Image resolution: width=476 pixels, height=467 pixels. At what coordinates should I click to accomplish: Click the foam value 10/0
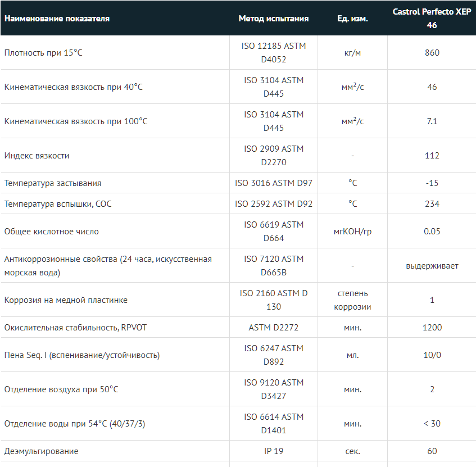[432, 355]
